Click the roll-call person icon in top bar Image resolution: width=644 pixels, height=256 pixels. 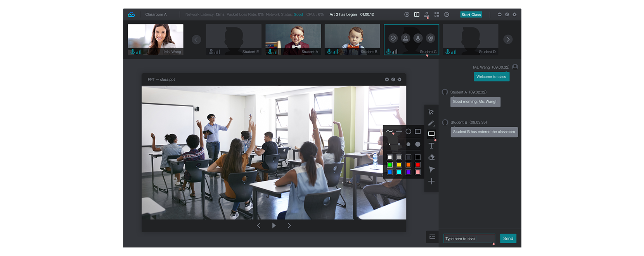[427, 14]
